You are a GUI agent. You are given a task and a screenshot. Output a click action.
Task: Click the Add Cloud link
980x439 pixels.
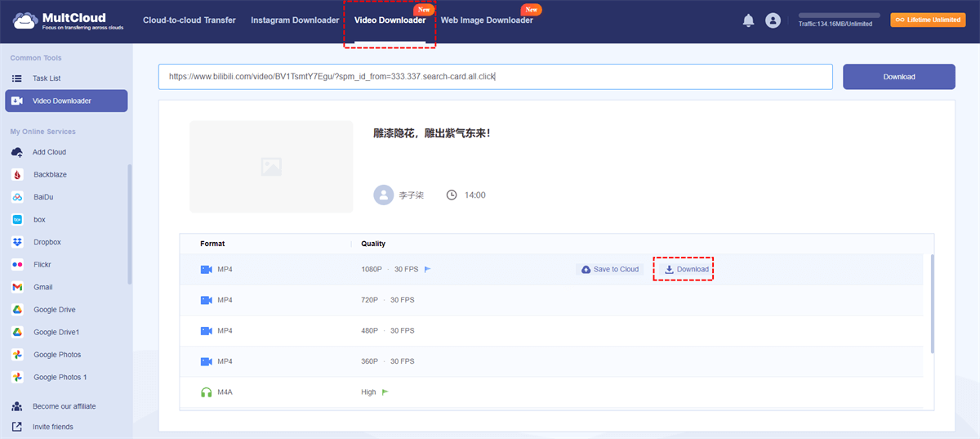pyautogui.click(x=49, y=152)
